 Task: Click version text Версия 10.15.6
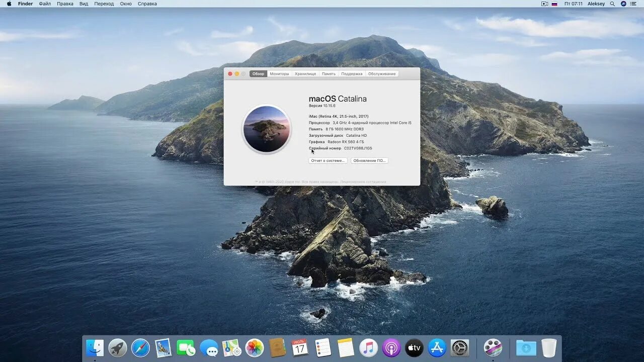click(322, 106)
